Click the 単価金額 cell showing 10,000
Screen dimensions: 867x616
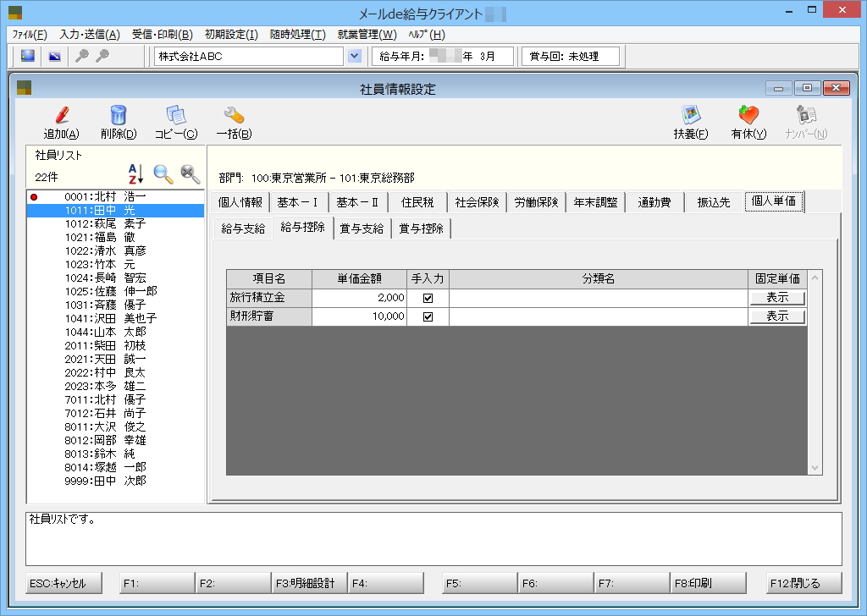(359, 316)
